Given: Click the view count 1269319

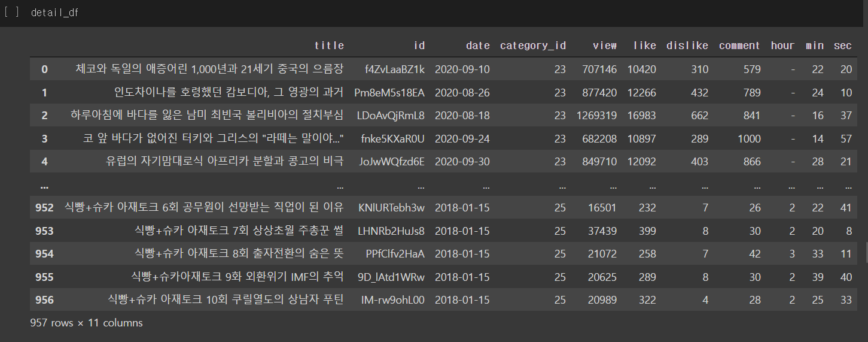Looking at the screenshot, I should pos(596,116).
